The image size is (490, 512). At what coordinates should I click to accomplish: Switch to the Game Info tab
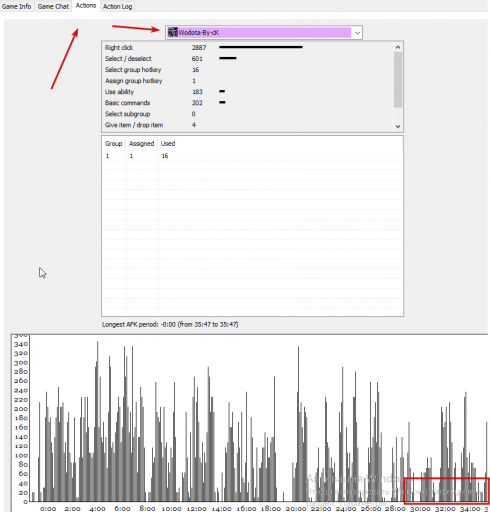[16, 6]
